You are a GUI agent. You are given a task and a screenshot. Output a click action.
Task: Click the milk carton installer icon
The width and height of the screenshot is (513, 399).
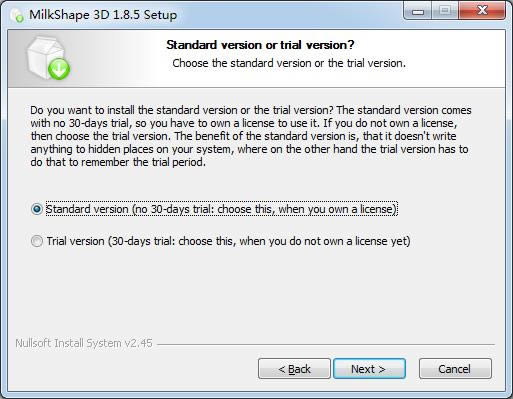point(48,59)
